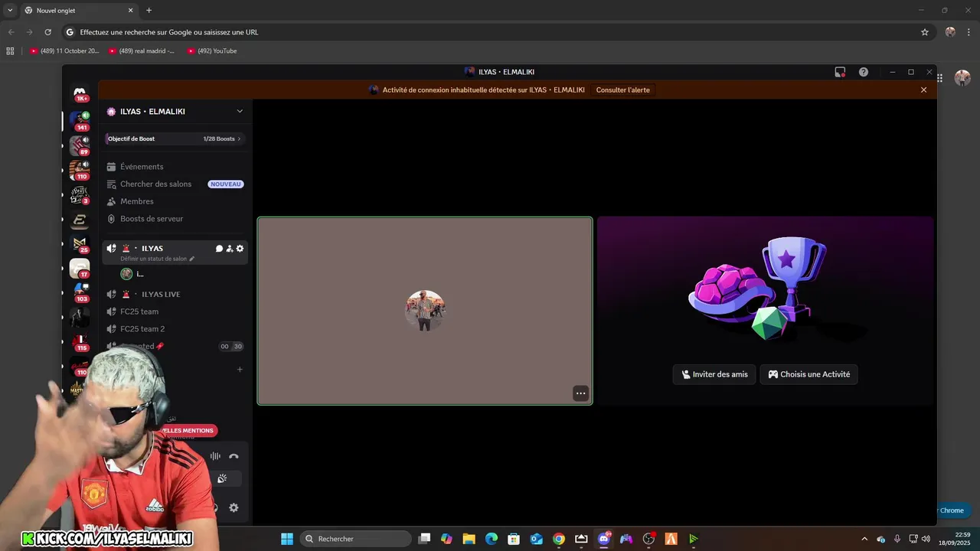Screen dimensions: 980x551
Task: Join FC25 team voice channel
Action: coord(175,311)
